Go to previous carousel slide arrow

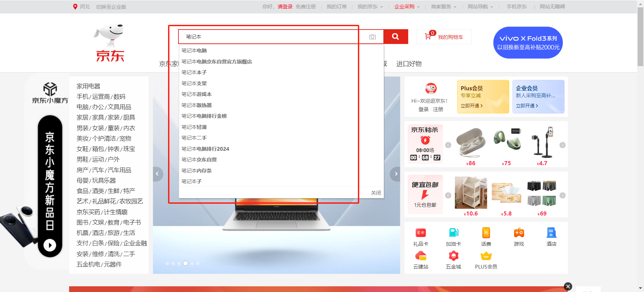pyautogui.click(x=158, y=174)
